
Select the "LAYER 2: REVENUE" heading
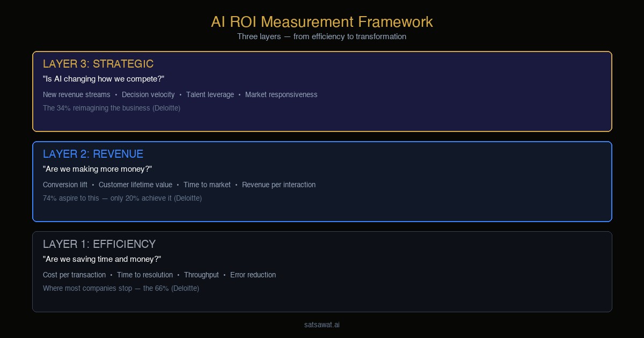pyautogui.click(x=93, y=154)
